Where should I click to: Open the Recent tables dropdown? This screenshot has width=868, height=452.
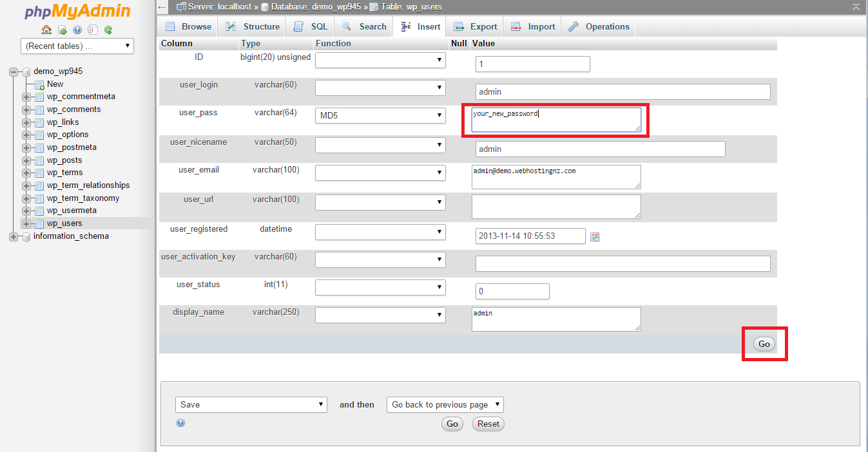click(x=77, y=46)
